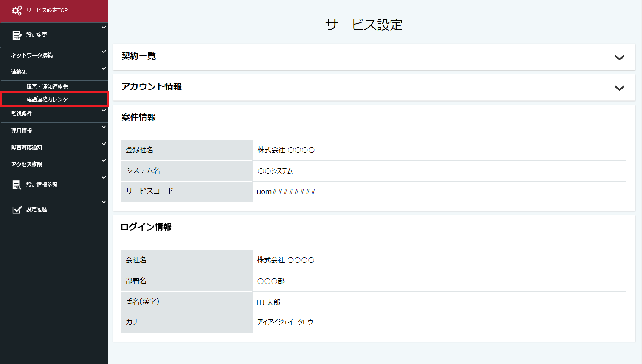Image resolution: width=642 pixels, height=364 pixels.
Task: Click the システム名 label cell
Action: pyautogui.click(x=187, y=171)
